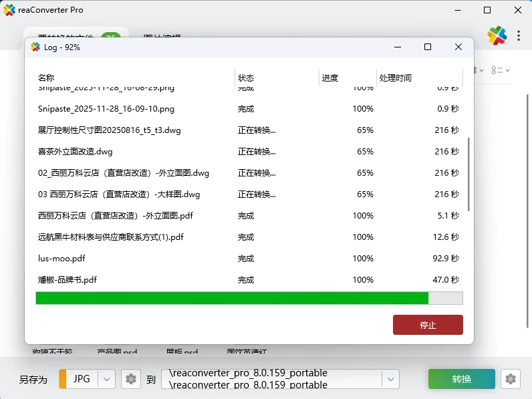Image resolution: width=532 pixels, height=399 pixels.
Task: Click the green conversion progress bar
Action: 249,298
